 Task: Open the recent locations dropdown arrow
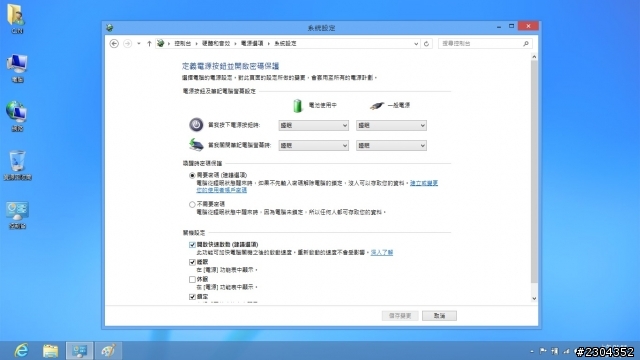139,43
